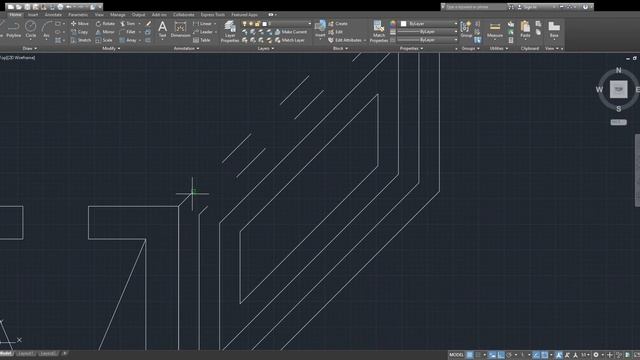Click the Paste clipboard tool
Viewport: 640px width, 360px height.
tap(525, 29)
